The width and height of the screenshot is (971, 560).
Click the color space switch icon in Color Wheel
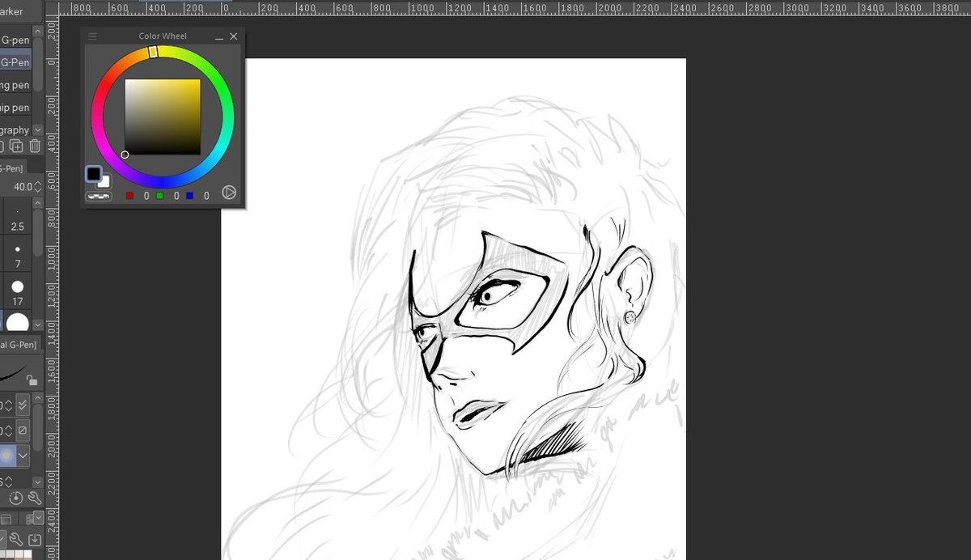point(229,193)
